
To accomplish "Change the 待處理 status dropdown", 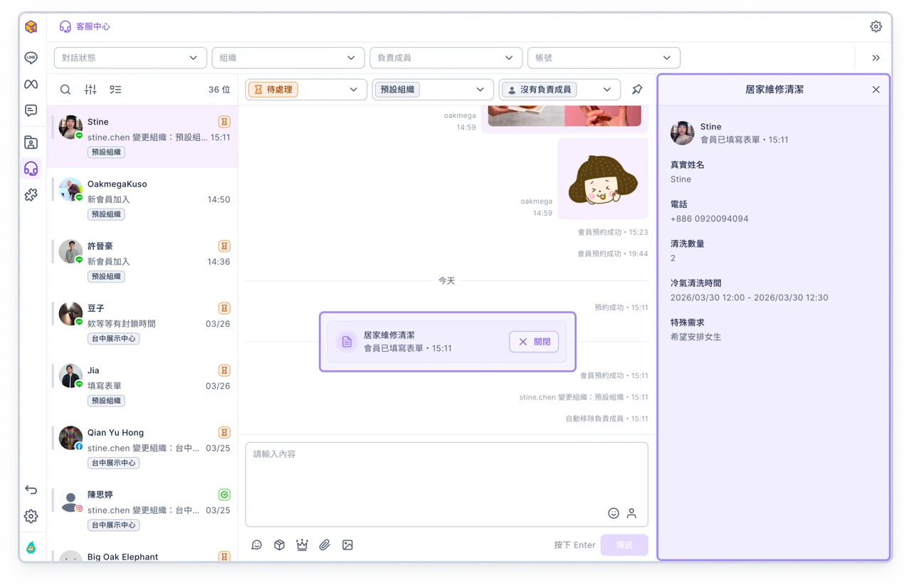I will point(306,90).
